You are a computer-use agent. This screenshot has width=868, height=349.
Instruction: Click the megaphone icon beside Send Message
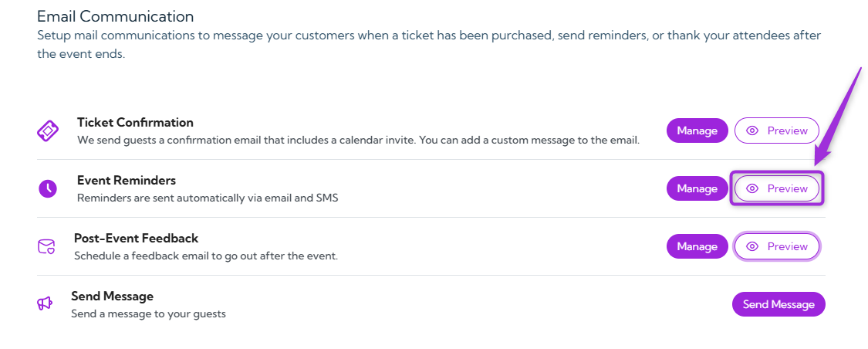[45, 303]
